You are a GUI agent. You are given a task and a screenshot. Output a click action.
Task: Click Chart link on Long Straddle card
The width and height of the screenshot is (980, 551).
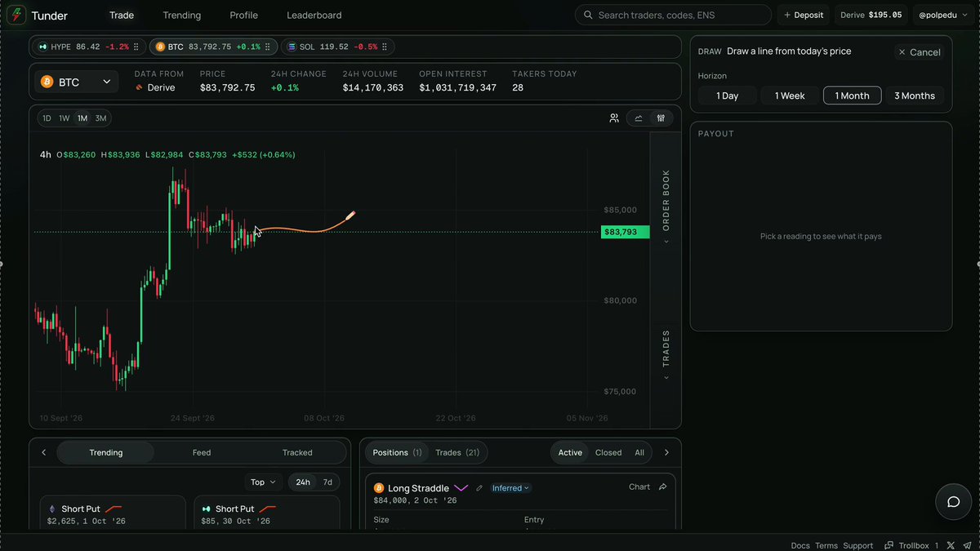(x=639, y=487)
